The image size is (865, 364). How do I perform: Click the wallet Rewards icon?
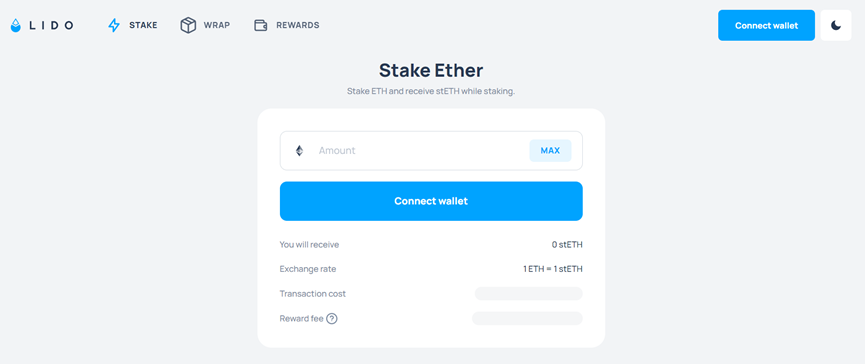pos(260,25)
